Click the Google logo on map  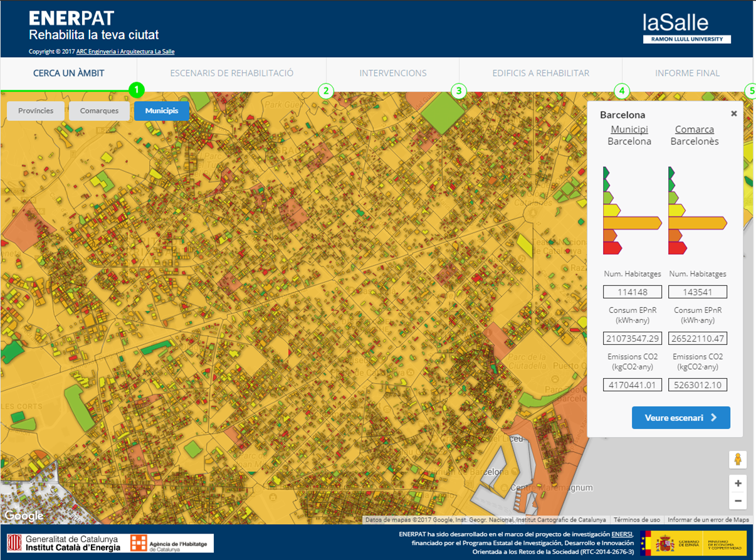coord(24,516)
